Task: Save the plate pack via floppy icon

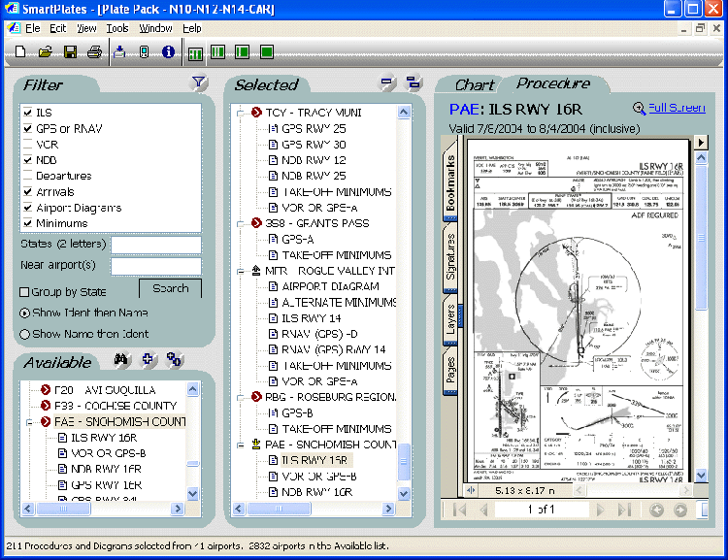Action: [x=70, y=51]
